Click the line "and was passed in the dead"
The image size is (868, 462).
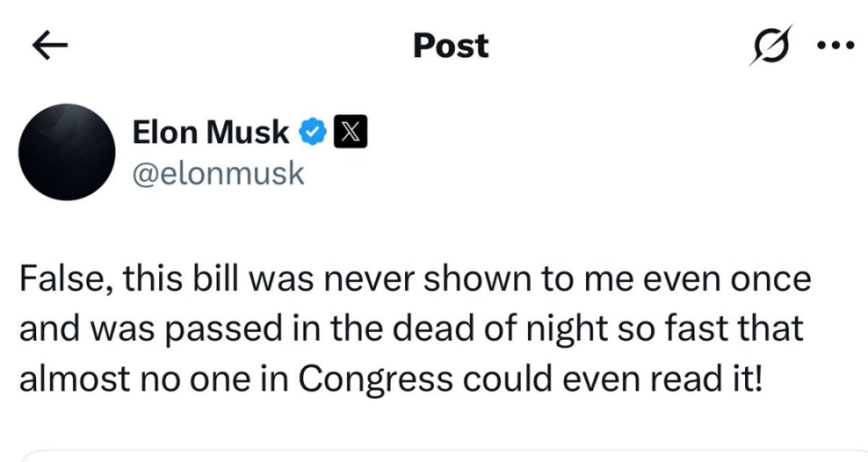pyautogui.click(x=410, y=329)
